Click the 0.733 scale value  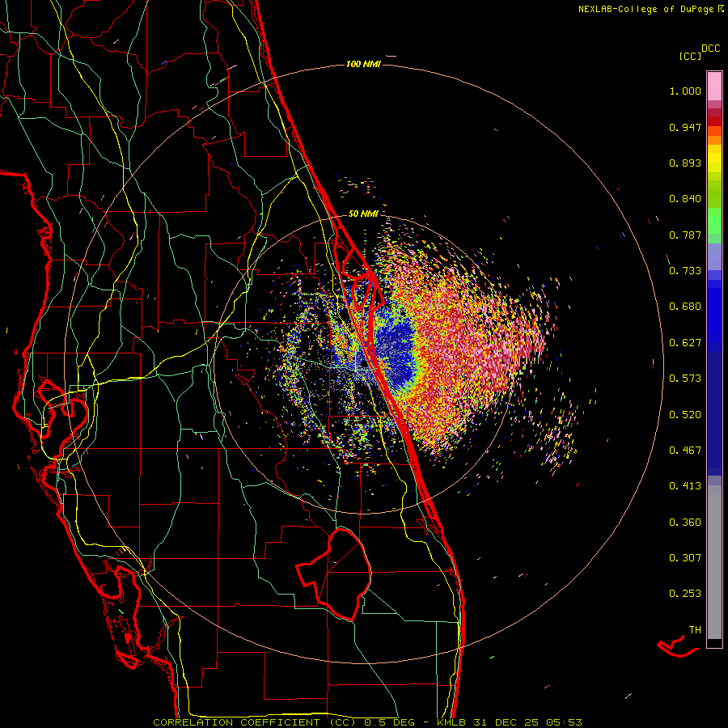685,271
